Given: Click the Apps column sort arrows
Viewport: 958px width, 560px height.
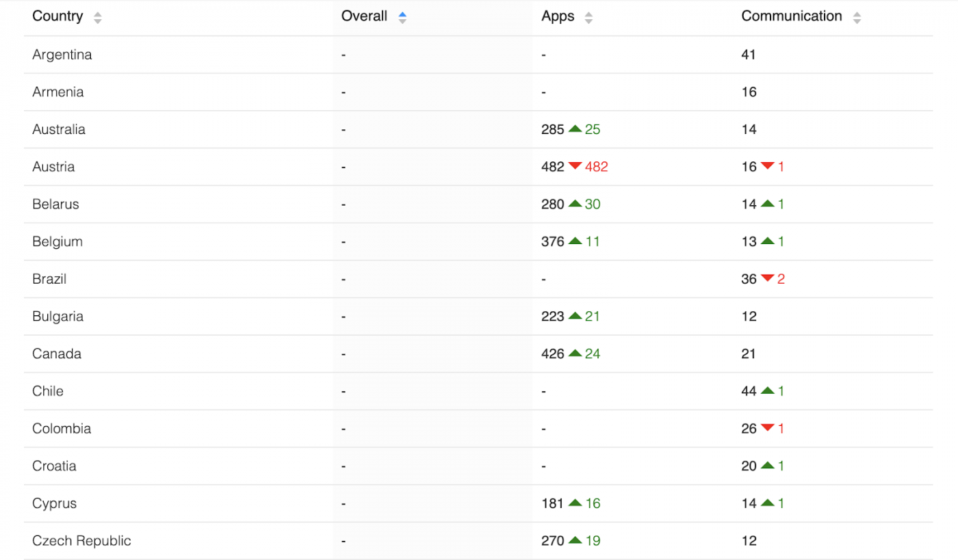Looking at the screenshot, I should click(588, 18).
